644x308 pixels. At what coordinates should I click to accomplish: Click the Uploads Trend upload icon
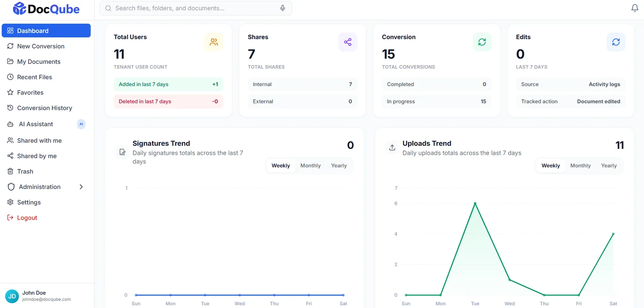(392, 148)
